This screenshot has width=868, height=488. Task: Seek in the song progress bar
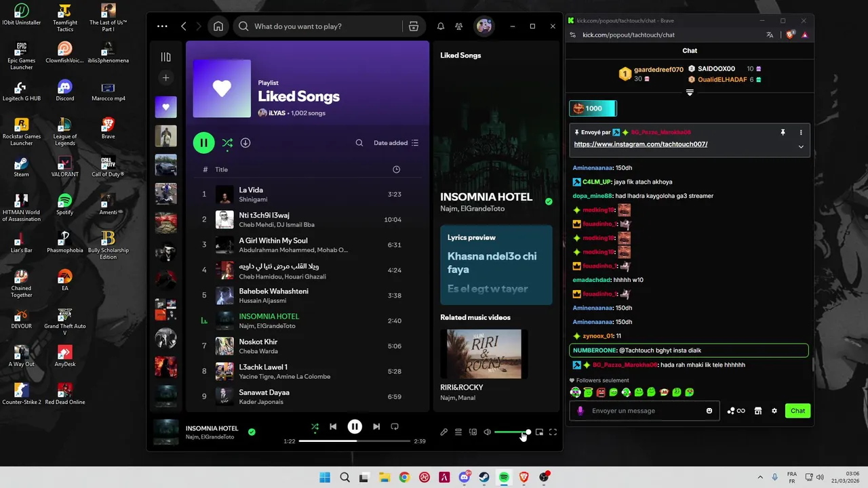[x=355, y=441]
